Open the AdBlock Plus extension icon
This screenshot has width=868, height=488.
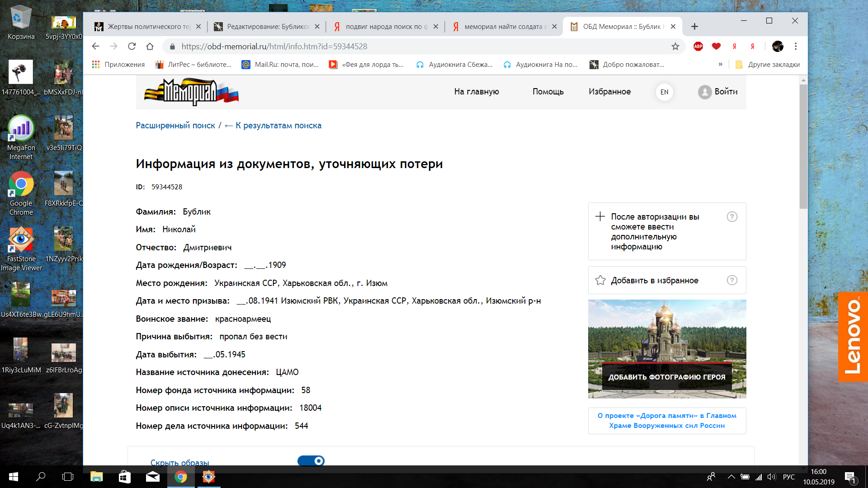click(698, 47)
